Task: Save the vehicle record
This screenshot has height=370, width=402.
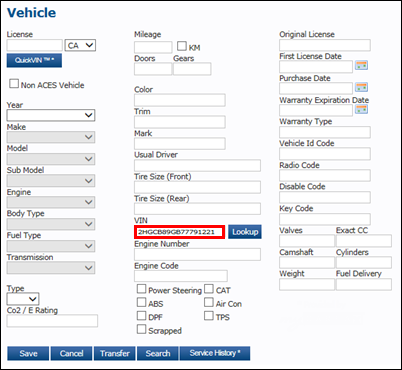Action: click(x=28, y=353)
